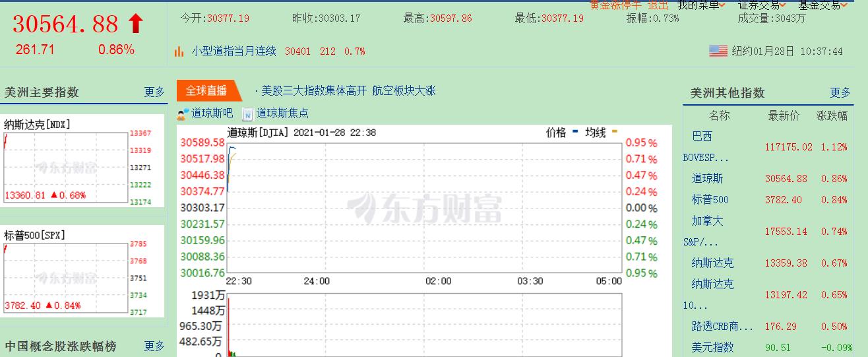Click the 今开:30377.19 value
The width and height of the screenshot is (868, 357).
click(x=215, y=18)
